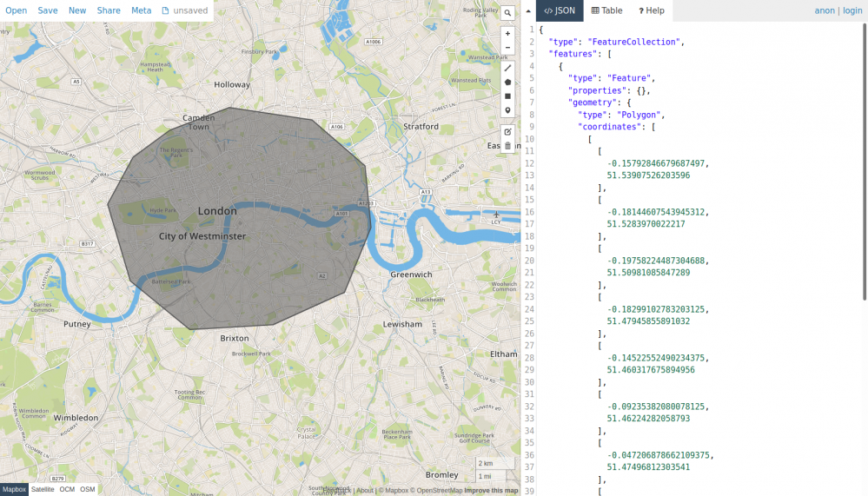Click the JSON editor vertical scrollbar
Image resolution: width=868 pixels, height=496 pixels.
click(865, 162)
